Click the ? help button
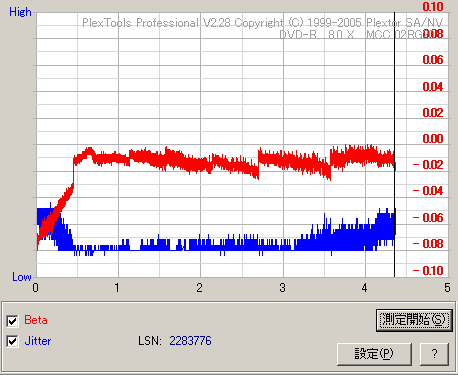 434,354
